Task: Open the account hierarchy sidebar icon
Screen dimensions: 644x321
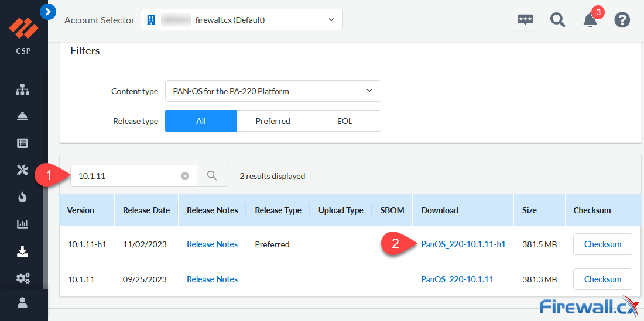Action: 23,90
